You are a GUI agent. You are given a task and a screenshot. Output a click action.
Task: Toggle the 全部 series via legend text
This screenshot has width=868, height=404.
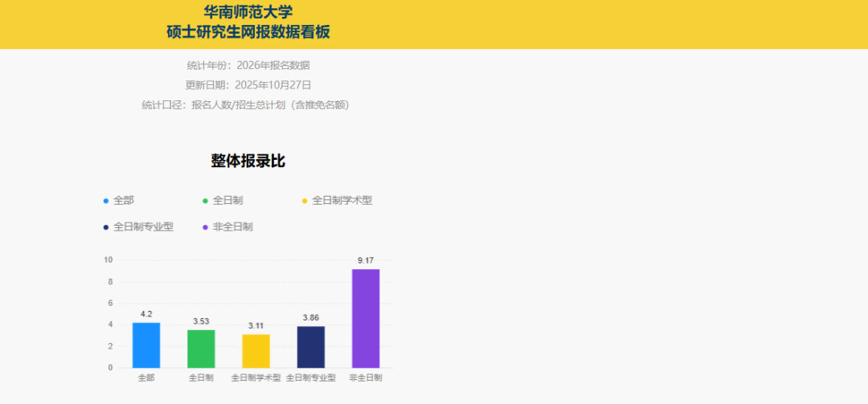pos(124,201)
